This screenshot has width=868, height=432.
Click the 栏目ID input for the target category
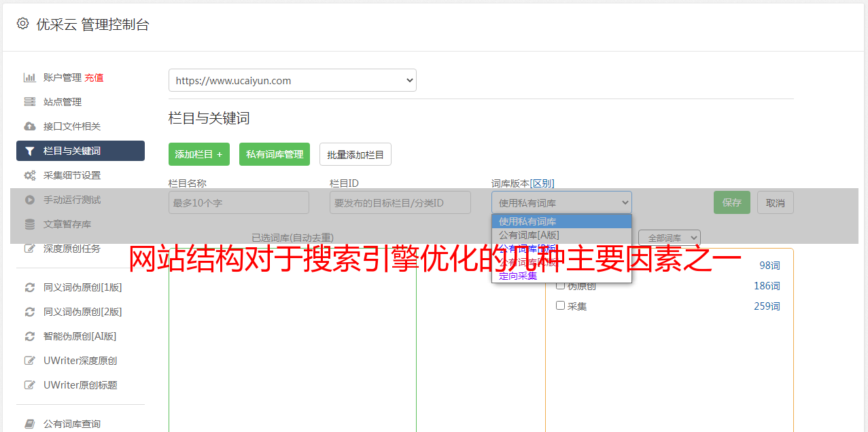(x=400, y=202)
